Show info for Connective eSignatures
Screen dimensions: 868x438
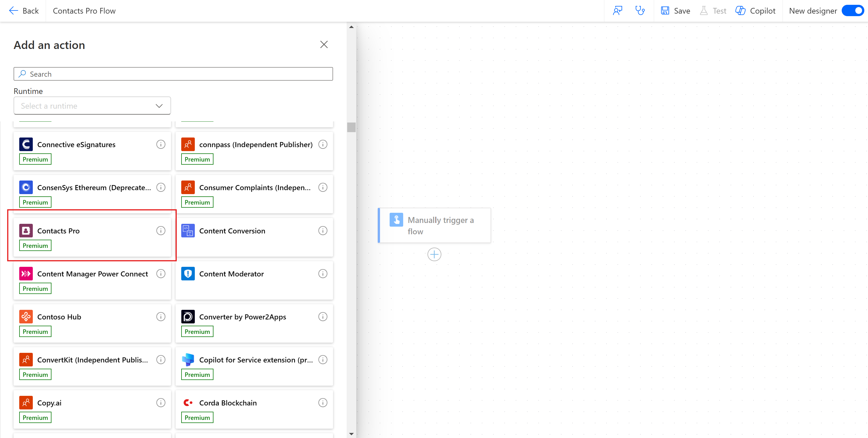[161, 144]
